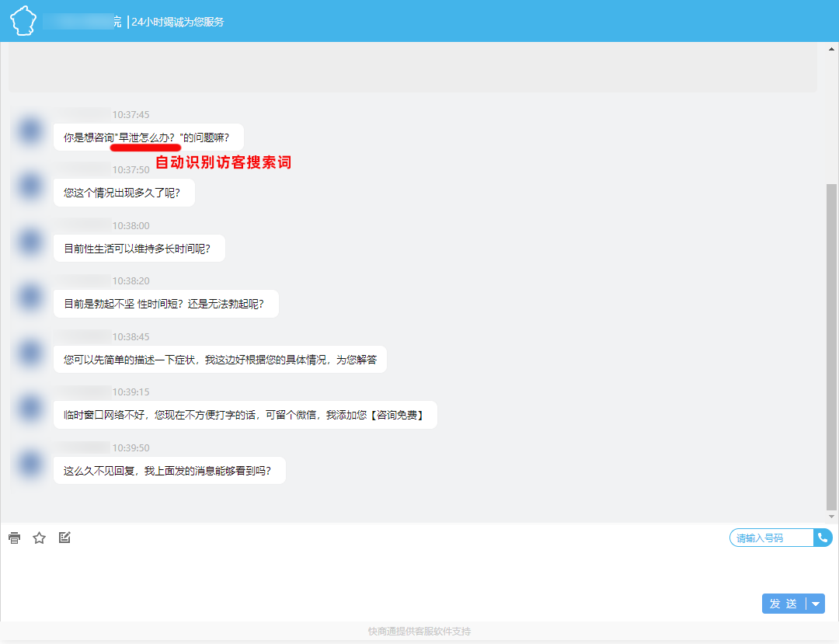Click the chat scrollbar up arrow
Image resolution: width=839 pixels, height=644 pixels.
(831, 50)
